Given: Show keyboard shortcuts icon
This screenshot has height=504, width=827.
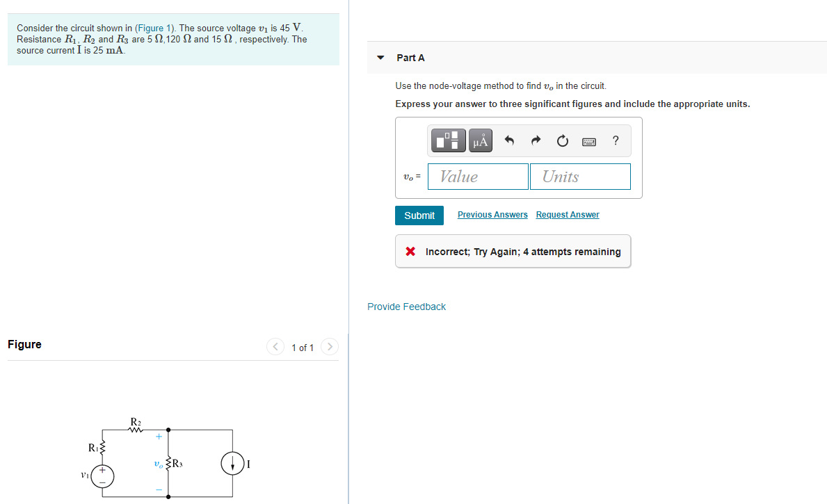Looking at the screenshot, I should coord(589,141).
